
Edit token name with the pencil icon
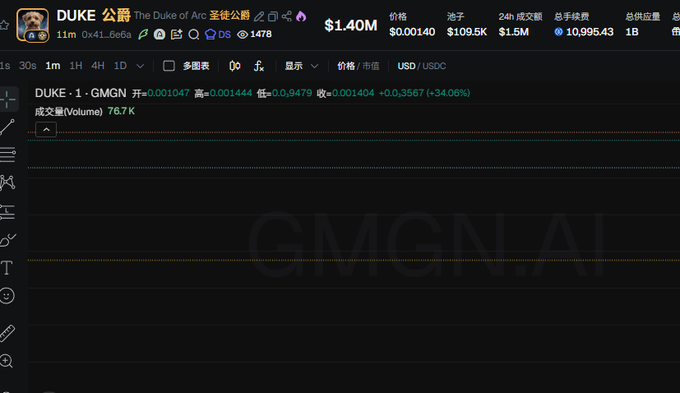point(259,16)
